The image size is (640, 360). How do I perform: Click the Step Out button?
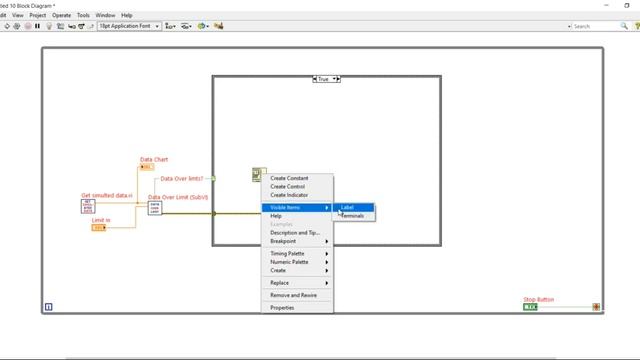tap(91, 26)
